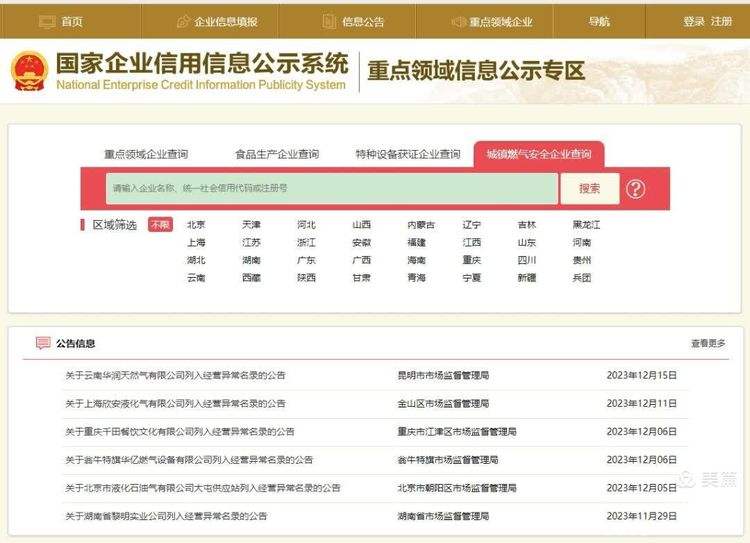Select 宁夏 region filter
The width and height of the screenshot is (750, 543).
(x=472, y=277)
